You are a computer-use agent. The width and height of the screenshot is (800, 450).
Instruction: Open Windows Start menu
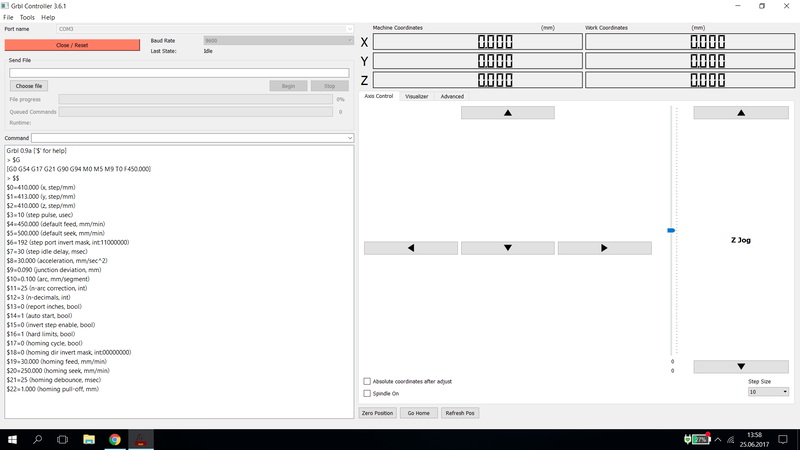point(12,439)
